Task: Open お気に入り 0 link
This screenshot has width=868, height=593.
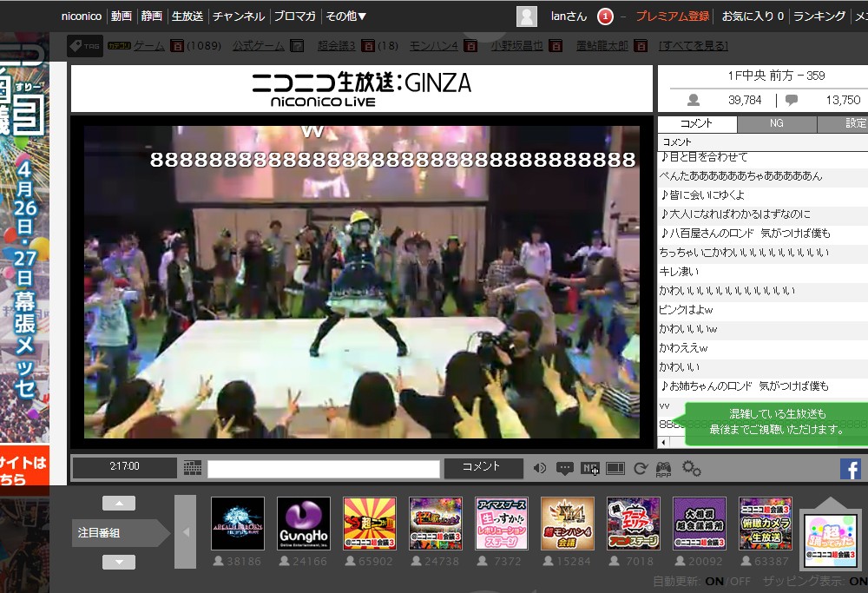Action: [x=753, y=16]
